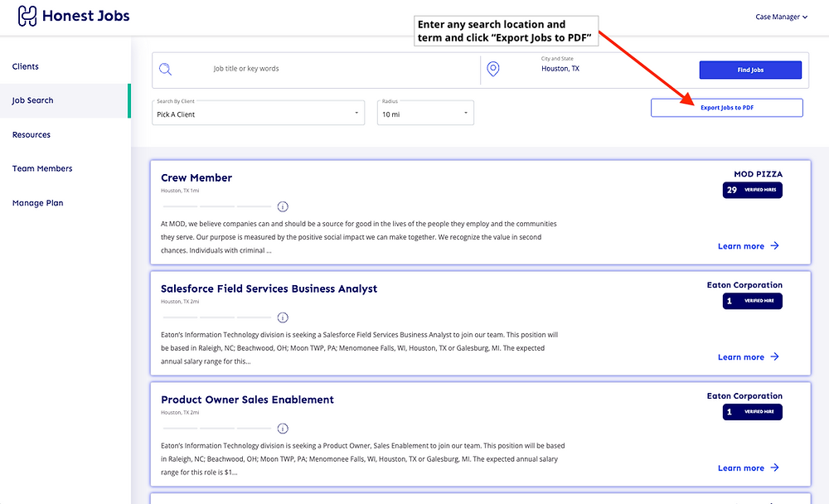Click the Honest Jobs logo icon
This screenshot has width=829, height=504.
(27, 15)
